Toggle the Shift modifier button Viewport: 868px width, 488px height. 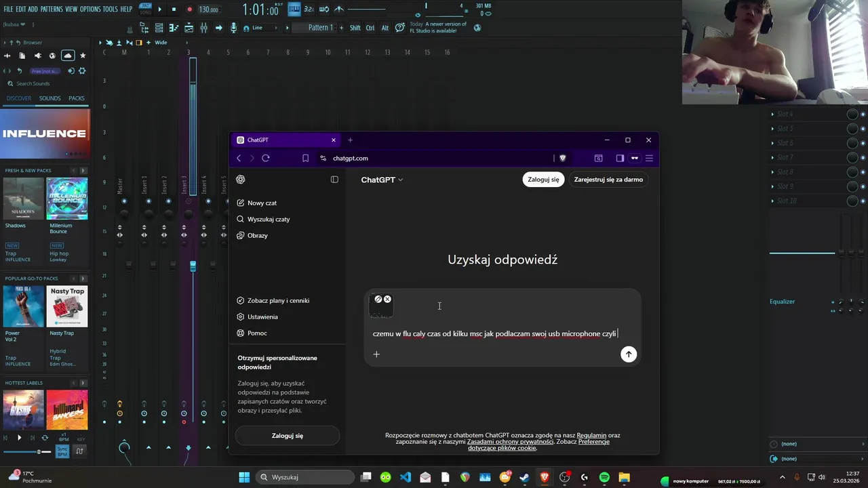(x=355, y=28)
